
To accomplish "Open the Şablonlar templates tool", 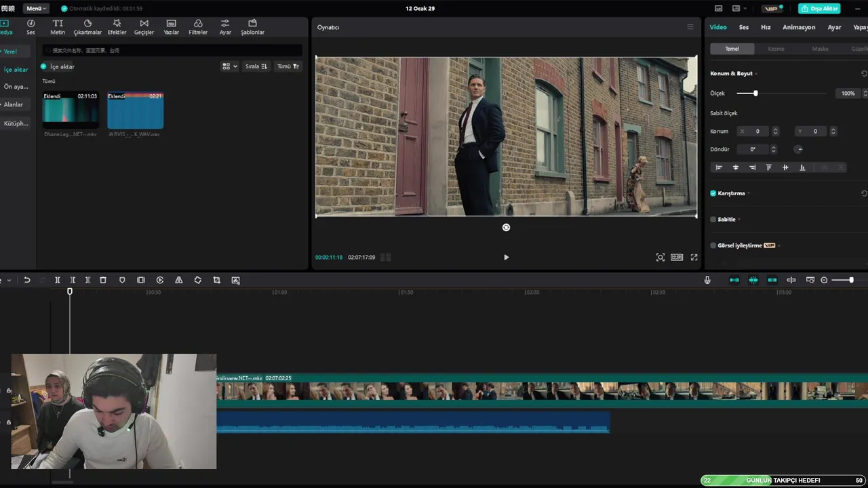I will pos(252,27).
